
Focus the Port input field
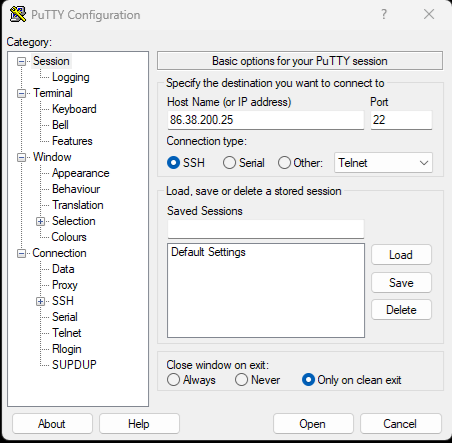click(x=401, y=120)
